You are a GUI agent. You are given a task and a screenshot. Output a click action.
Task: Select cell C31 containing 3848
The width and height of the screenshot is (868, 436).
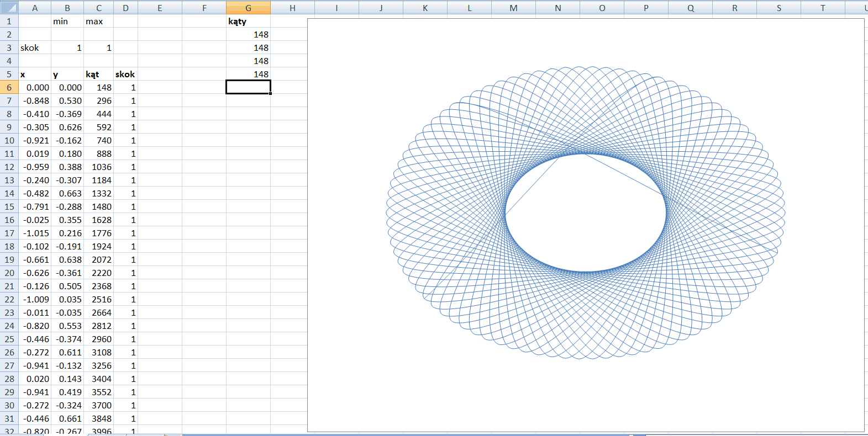[x=98, y=418]
